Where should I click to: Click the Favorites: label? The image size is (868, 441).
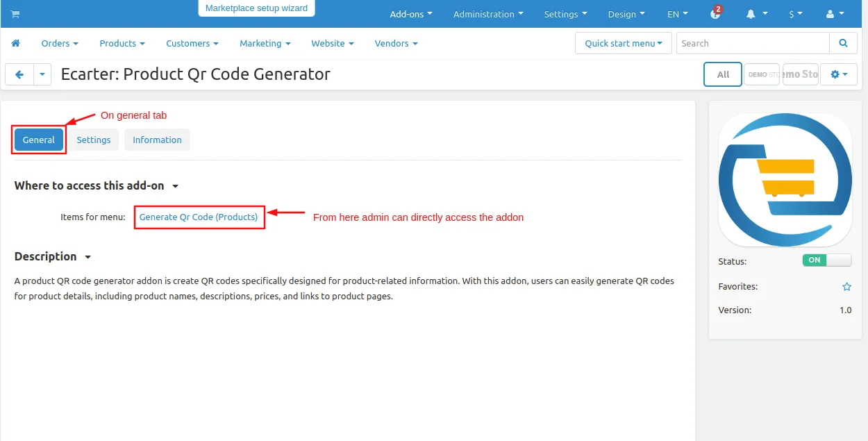click(738, 286)
